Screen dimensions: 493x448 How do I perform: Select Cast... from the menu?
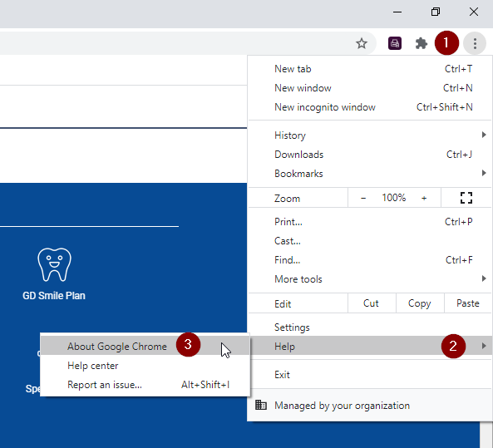click(x=370, y=241)
